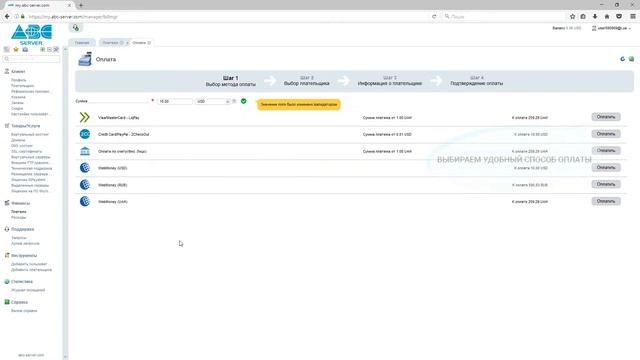Click the 2CheckOut round blue icon
This screenshot has width=640, height=360.
point(84,134)
